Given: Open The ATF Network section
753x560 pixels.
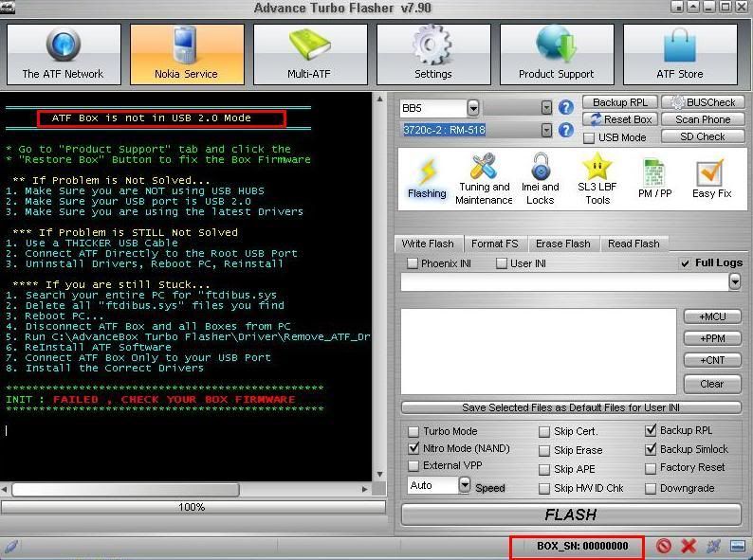Looking at the screenshot, I should [64, 55].
